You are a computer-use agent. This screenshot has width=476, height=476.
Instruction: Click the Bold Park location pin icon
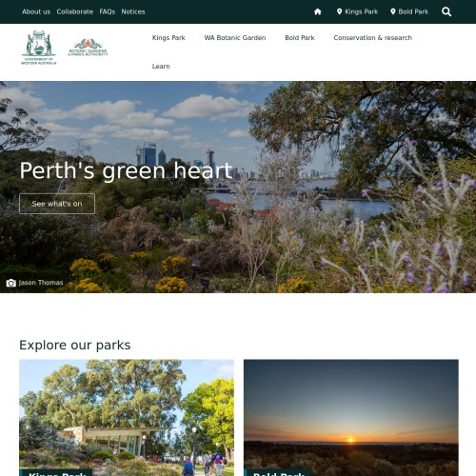[393, 11]
